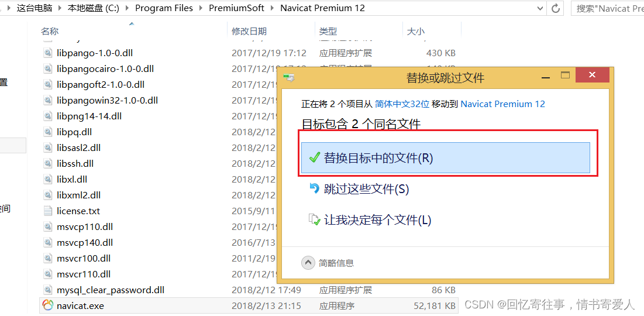The image size is (644, 316).
Task: Click Navicat Premium 12 breadcrumb segment
Action: coord(322,8)
